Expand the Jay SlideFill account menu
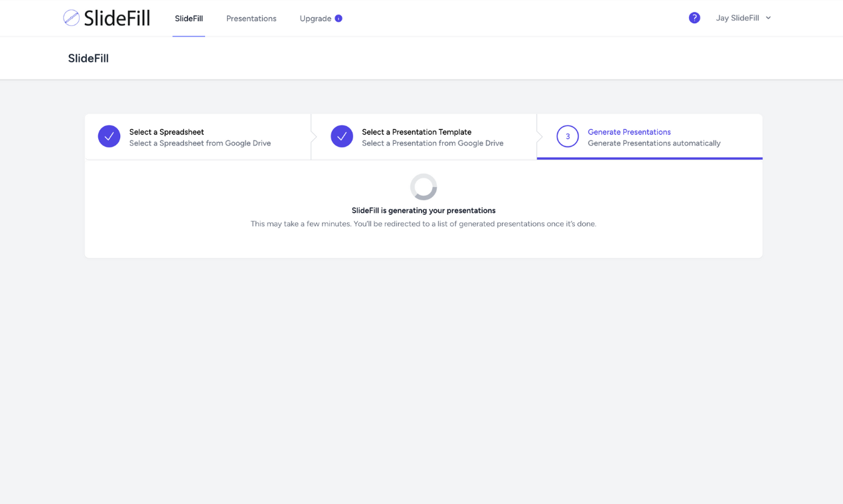Image resolution: width=843 pixels, height=504 pixels. point(743,18)
